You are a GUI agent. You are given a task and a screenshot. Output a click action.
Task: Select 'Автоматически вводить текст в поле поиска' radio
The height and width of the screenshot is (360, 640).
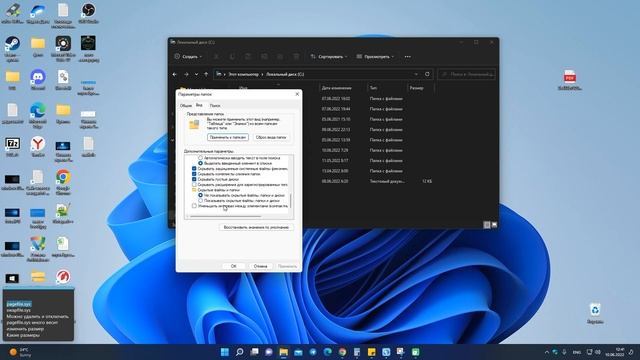click(200, 158)
